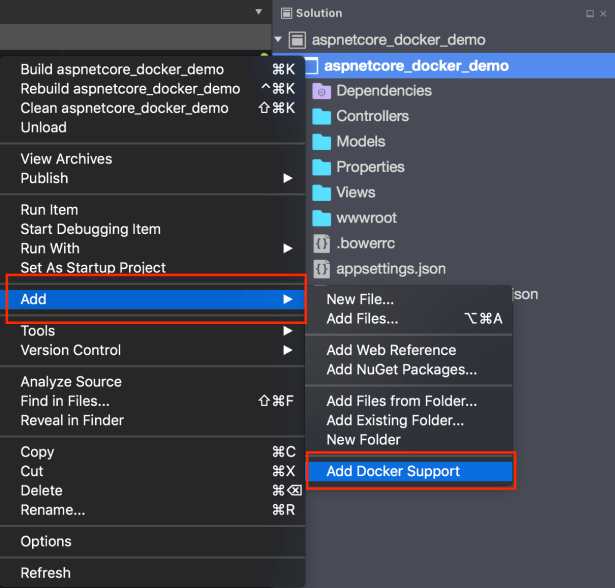Choose New File from Add submenu
This screenshot has width=615, height=588.
[x=360, y=299]
